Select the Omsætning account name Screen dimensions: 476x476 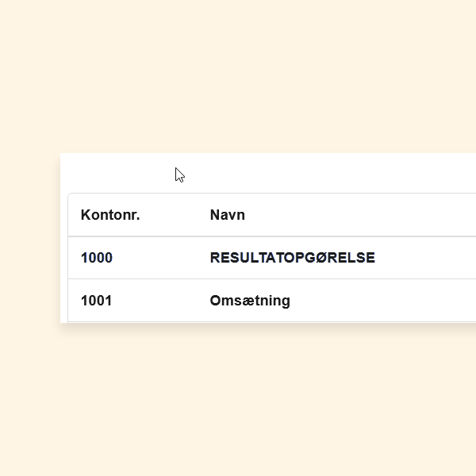coord(250,301)
